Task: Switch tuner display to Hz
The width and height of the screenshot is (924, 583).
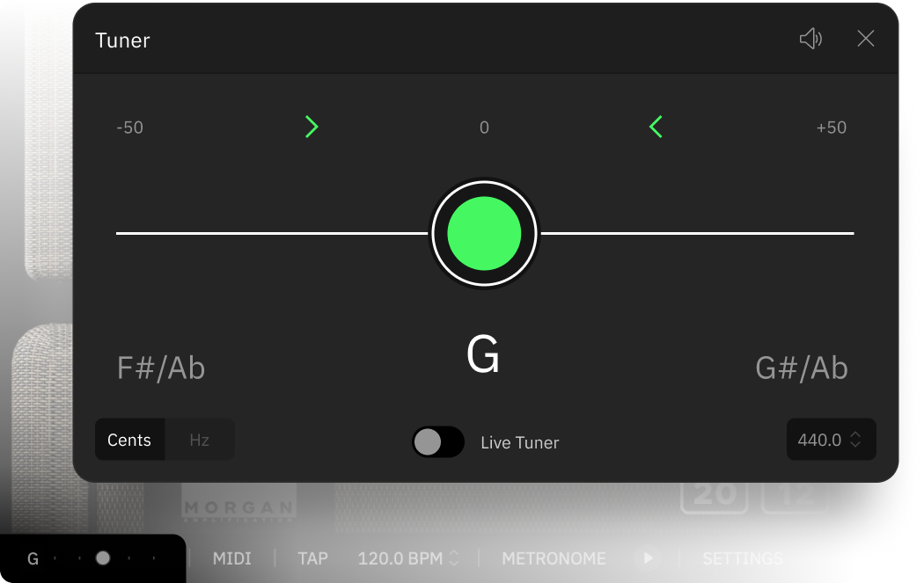Action: (x=199, y=440)
